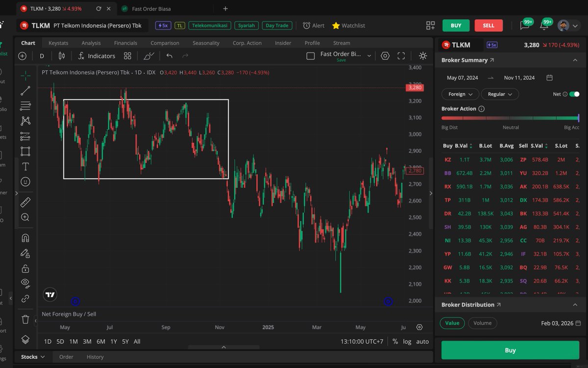The width and height of the screenshot is (588, 368).
Task: Collapse the Broker Distribution section
Action: pos(575,305)
